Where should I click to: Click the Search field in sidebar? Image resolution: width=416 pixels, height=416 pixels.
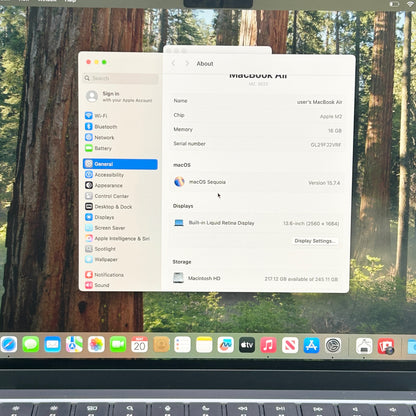coord(121,78)
